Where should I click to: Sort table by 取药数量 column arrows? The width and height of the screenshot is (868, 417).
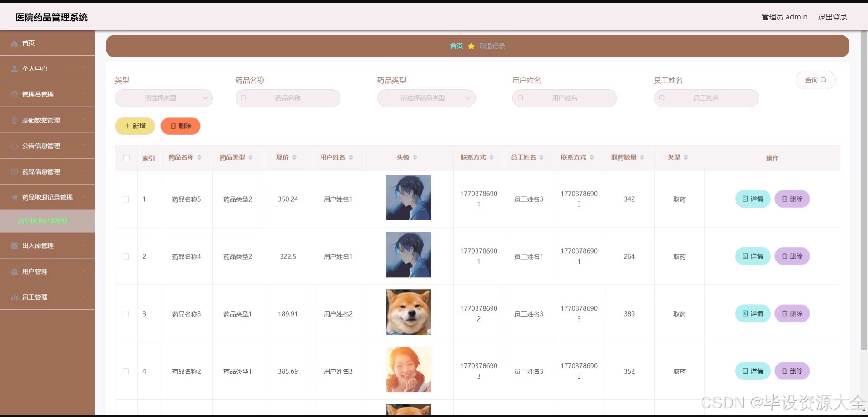(x=642, y=157)
